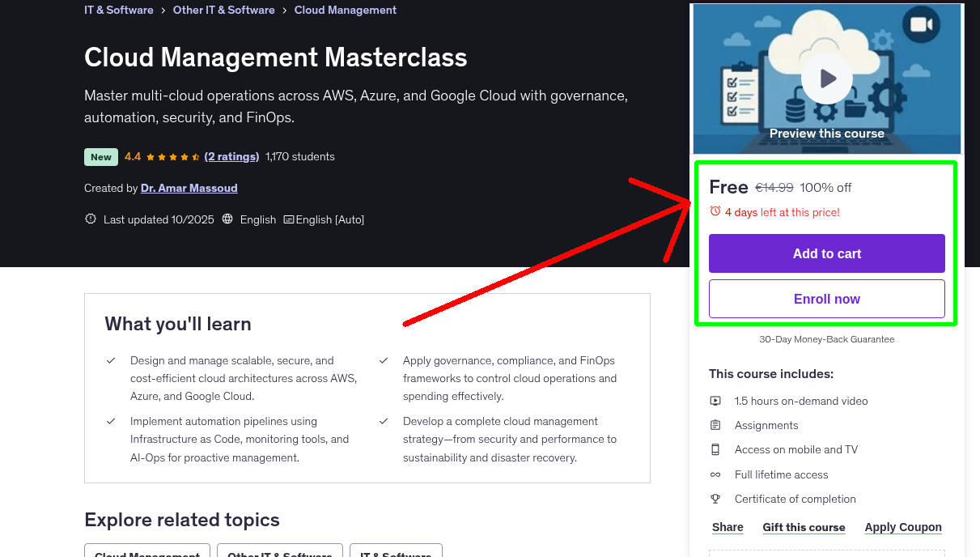Click the video camera icon on the preview
Image resolution: width=980 pixels, height=557 pixels.
(923, 24)
